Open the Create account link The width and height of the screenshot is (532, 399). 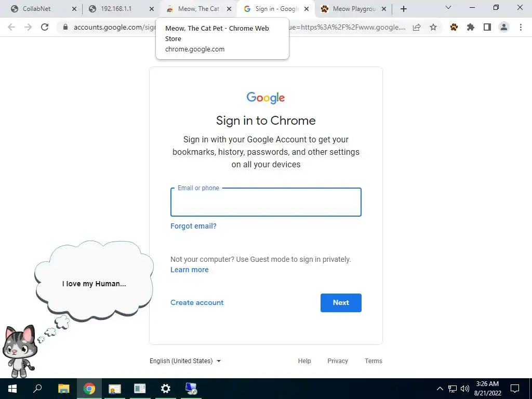tap(197, 303)
